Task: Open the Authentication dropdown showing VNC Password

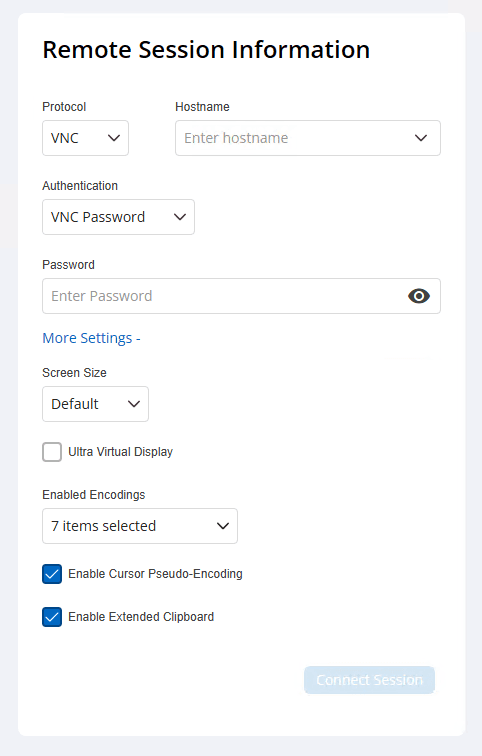Action: click(x=119, y=217)
